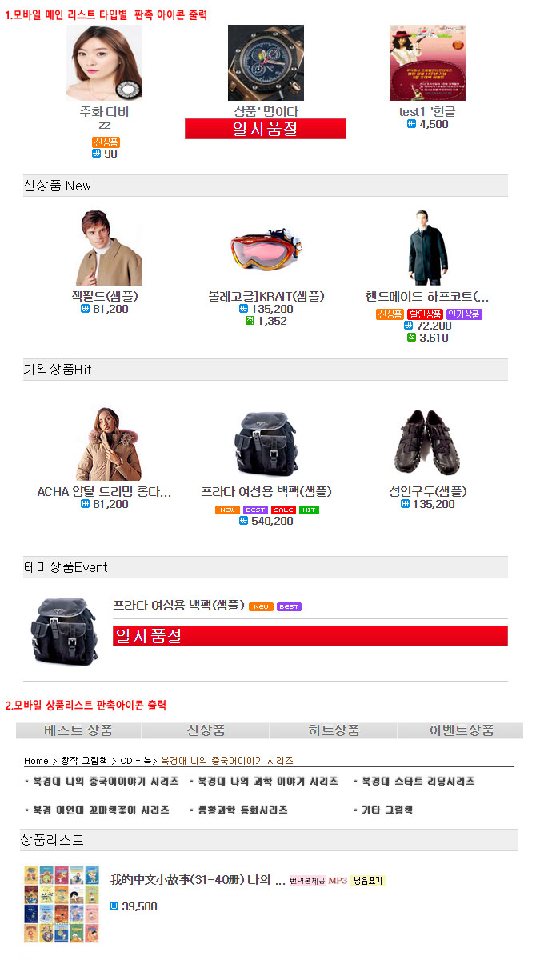The height and width of the screenshot is (960, 560).
Task: Open the 히트상품 tab
Action: (334, 730)
